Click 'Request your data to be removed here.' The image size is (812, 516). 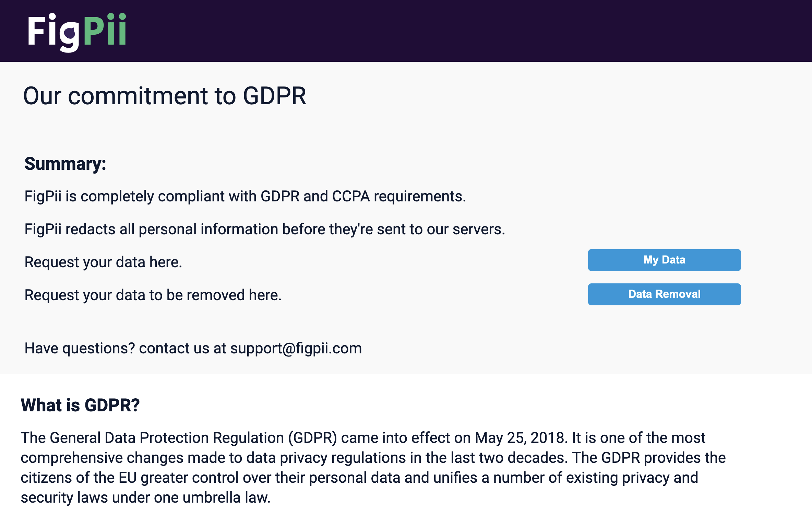click(x=153, y=295)
